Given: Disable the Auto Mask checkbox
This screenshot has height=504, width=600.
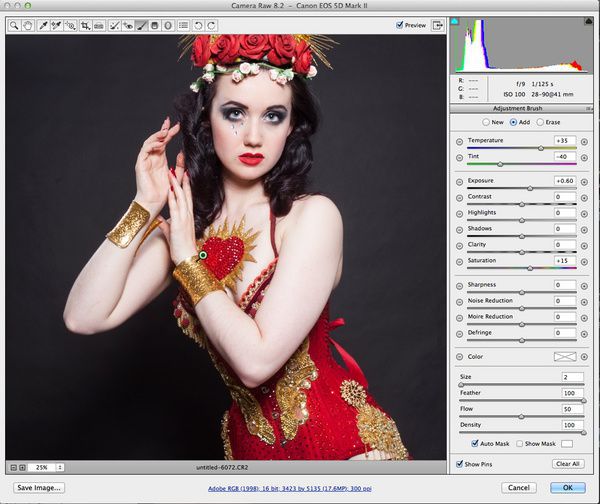Looking at the screenshot, I should coord(475,442).
